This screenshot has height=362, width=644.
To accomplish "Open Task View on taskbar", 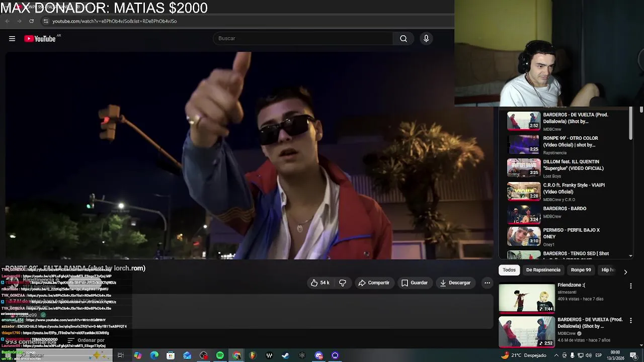I will [121, 355].
